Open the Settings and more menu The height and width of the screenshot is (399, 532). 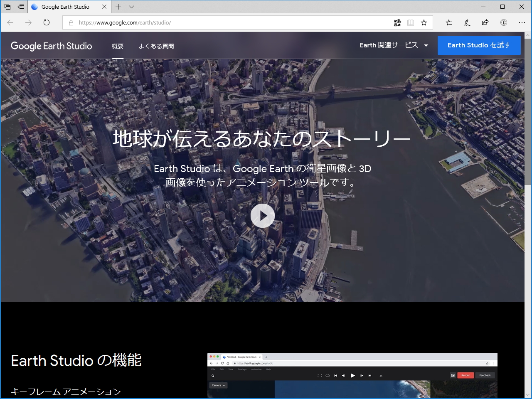522,23
